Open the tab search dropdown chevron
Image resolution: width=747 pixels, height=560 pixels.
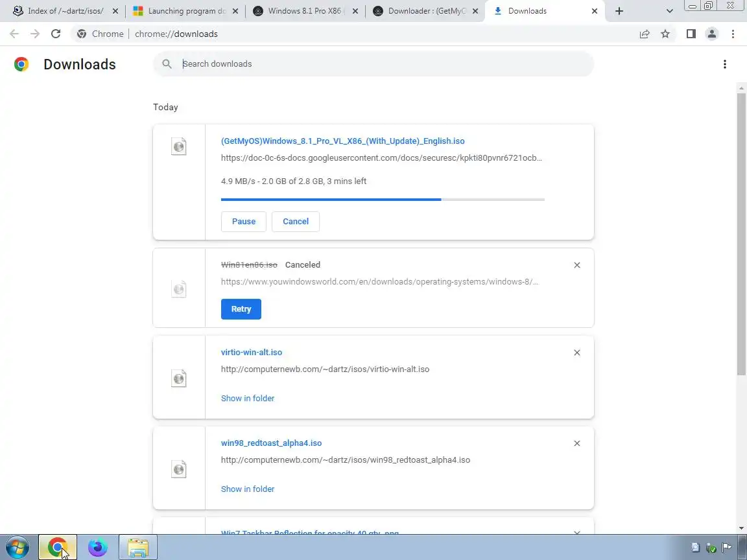click(669, 11)
